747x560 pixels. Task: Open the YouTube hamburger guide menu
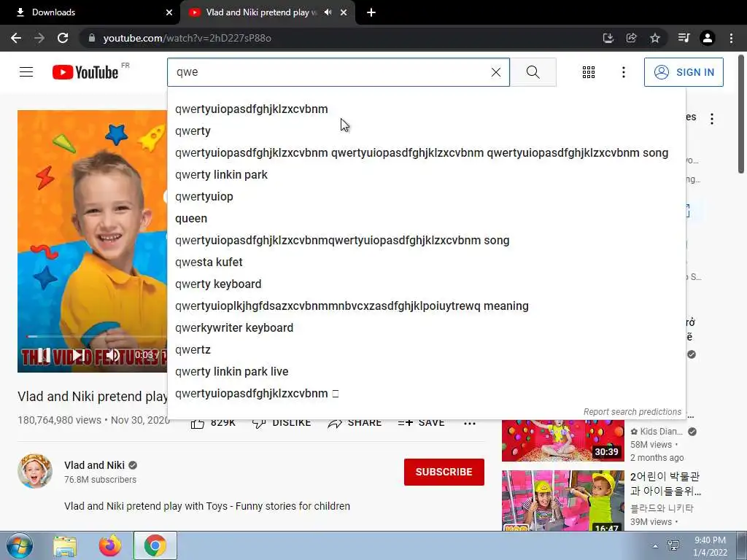26,72
